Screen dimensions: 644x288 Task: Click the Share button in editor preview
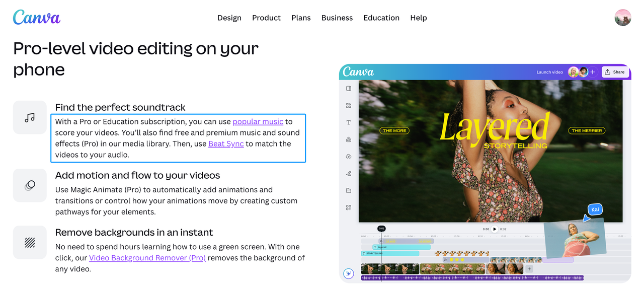614,72
